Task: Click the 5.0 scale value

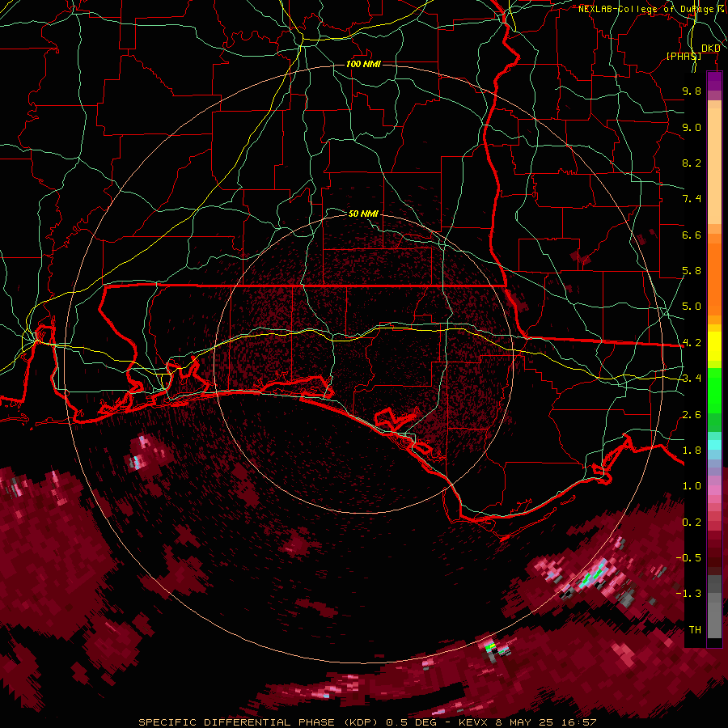Action: [x=692, y=307]
